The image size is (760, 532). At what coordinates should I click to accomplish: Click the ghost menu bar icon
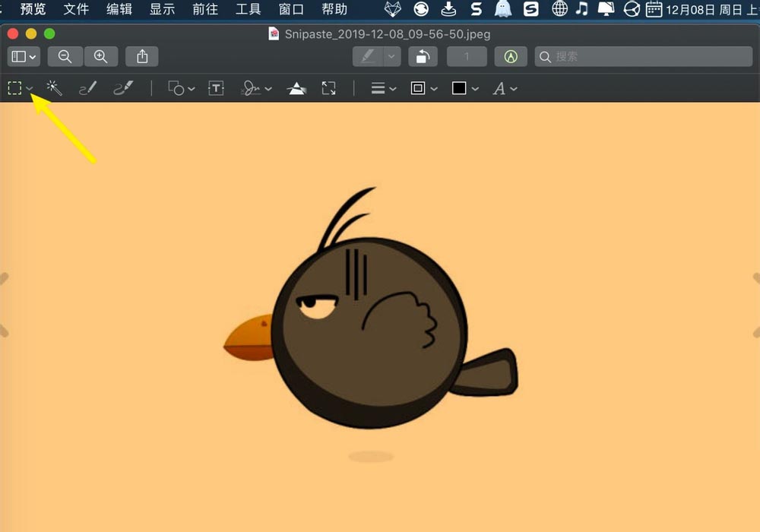pyautogui.click(x=503, y=8)
